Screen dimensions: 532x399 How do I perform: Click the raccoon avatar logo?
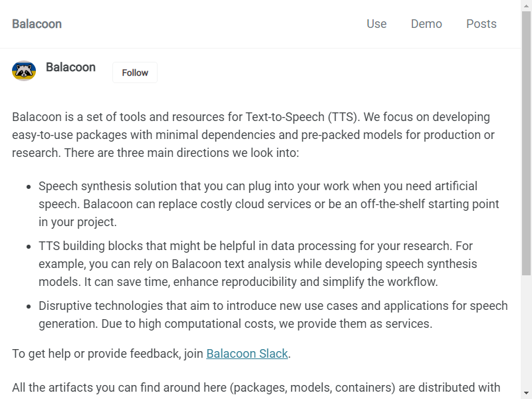click(x=24, y=70)
